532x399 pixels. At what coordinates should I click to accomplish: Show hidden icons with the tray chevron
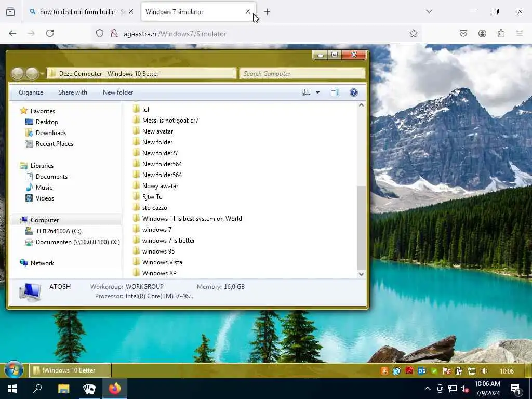[x=428, y=389]
